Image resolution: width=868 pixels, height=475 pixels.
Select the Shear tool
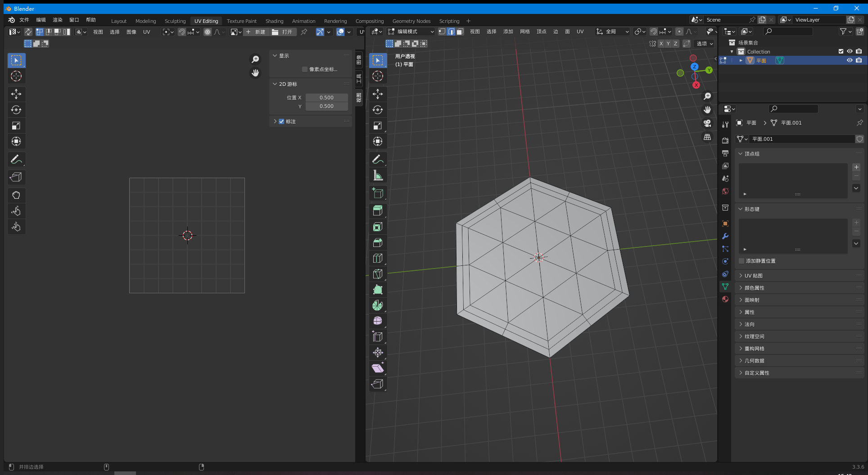point(378,368)
